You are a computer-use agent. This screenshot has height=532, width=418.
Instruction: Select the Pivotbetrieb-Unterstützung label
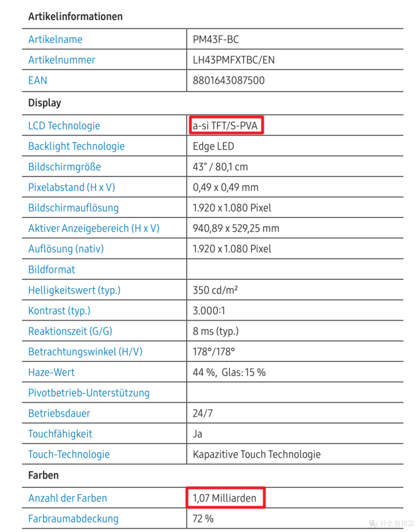(x=89, y=393)
